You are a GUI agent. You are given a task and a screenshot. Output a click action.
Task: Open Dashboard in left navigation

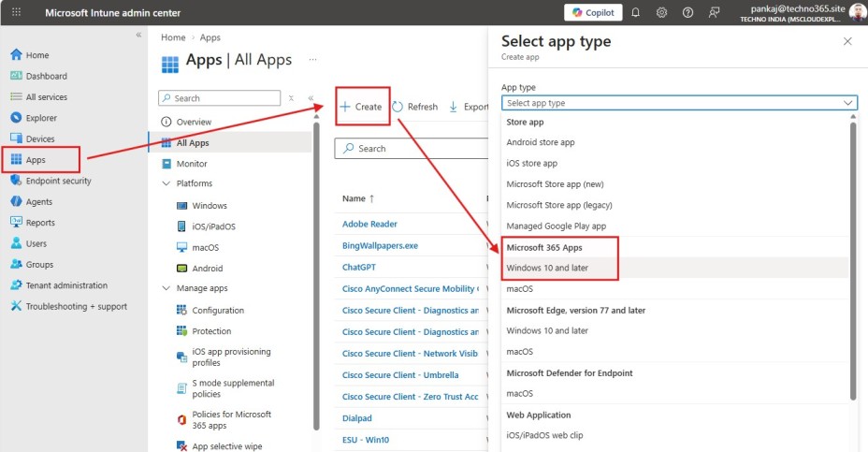[x=38, y=76]
